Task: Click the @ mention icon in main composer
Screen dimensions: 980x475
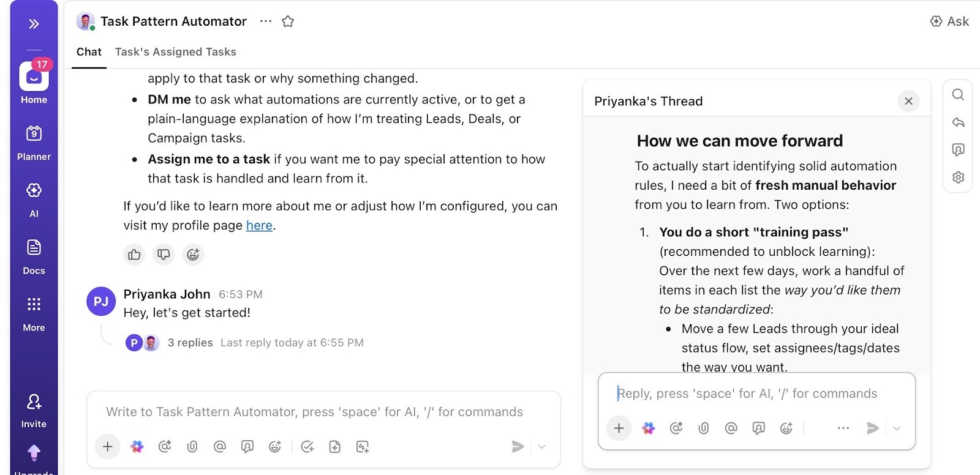Action: (219, 447)
